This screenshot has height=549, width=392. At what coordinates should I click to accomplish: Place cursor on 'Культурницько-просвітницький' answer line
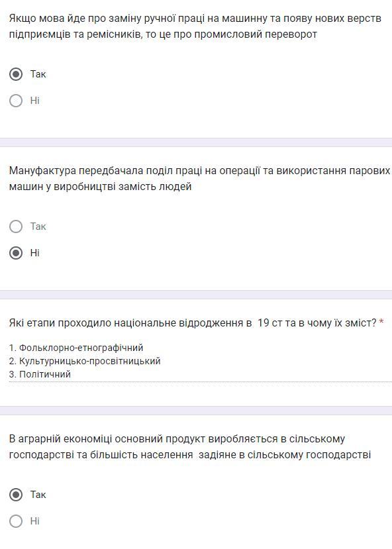pyautogui.click(x=85, y=361)
